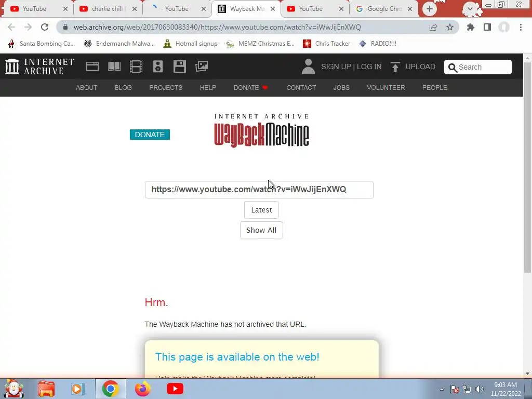The height and width of the screenshot is (399, 532).
Task: Show hidden tray icons arrow
Action: [x=442, y=389]
